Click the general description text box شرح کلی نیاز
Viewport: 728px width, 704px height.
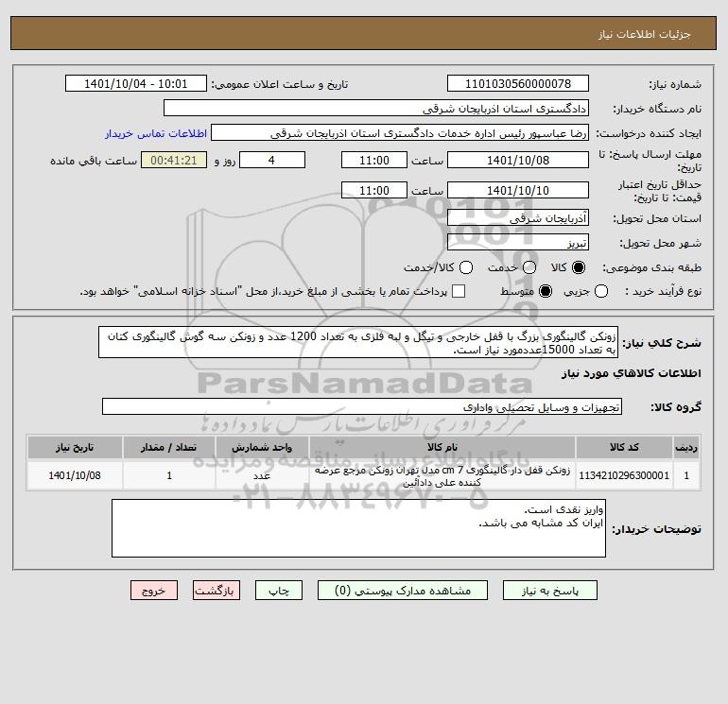[358, 342]
